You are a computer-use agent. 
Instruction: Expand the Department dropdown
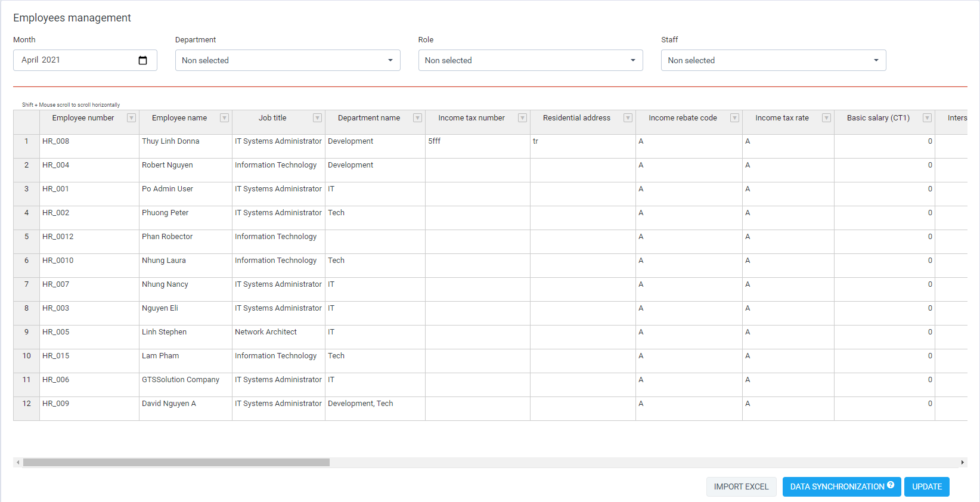pyautogui.click(x=288, y=60)
